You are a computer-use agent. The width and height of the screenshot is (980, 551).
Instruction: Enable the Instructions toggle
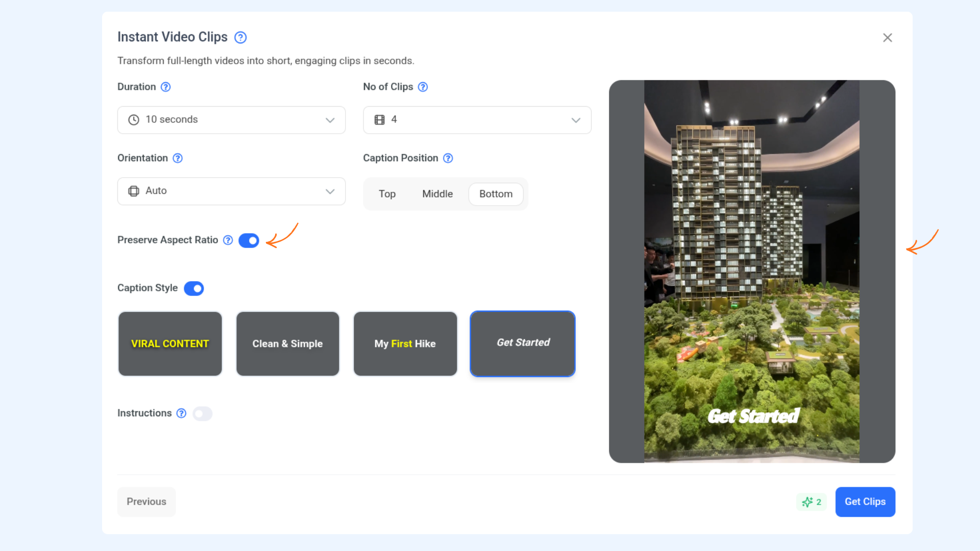pos(203,414)
